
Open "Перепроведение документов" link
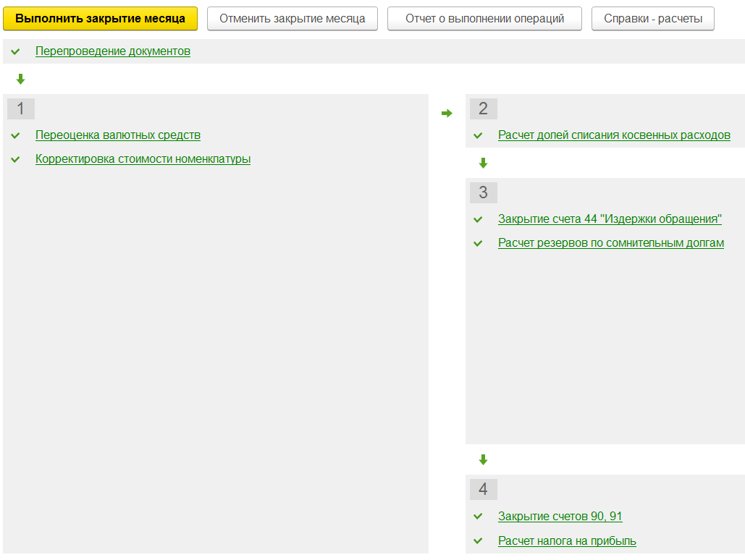tap(113, 51)
